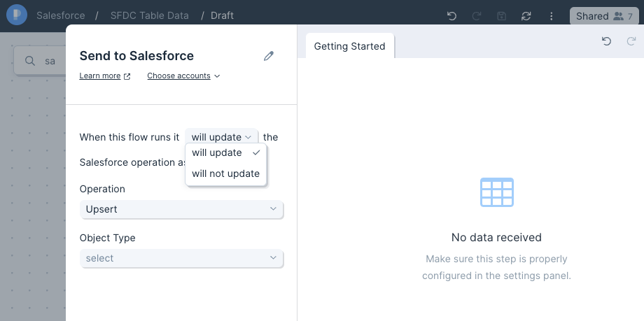Click redo in the top header bar
Viewport: 644px width, 321px height.
477,16
